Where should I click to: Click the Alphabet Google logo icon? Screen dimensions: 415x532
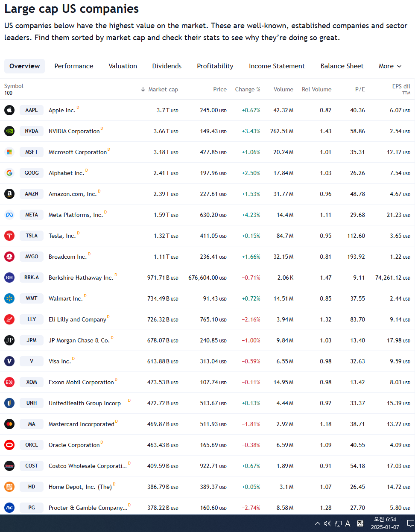(9, 173)
